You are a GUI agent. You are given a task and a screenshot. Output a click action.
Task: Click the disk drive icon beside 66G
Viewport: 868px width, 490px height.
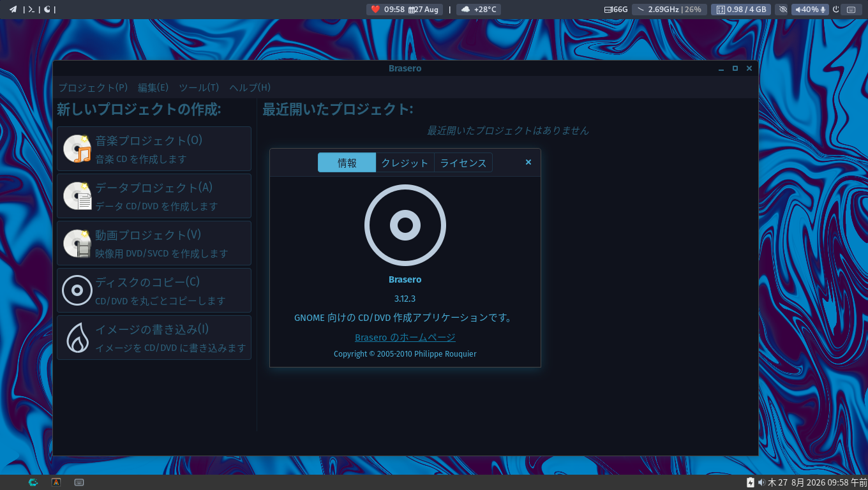[x=608, y=10]
